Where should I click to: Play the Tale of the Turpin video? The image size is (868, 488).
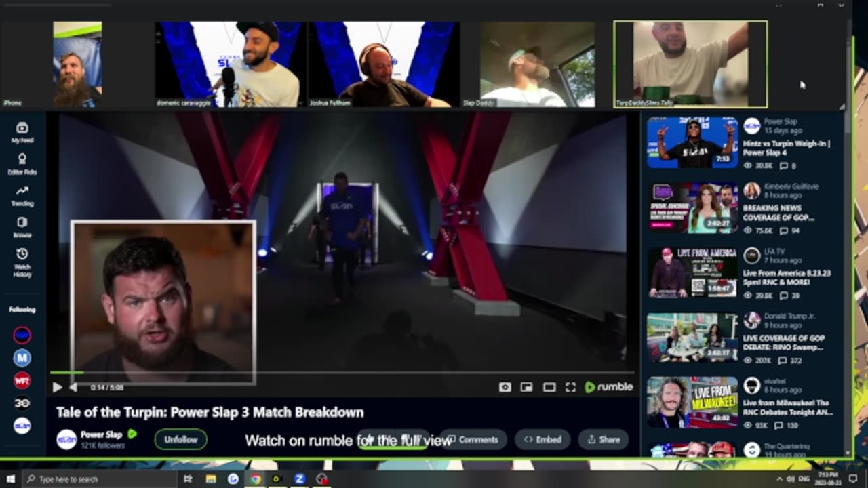pyautogui.click(x=57, y=387)
